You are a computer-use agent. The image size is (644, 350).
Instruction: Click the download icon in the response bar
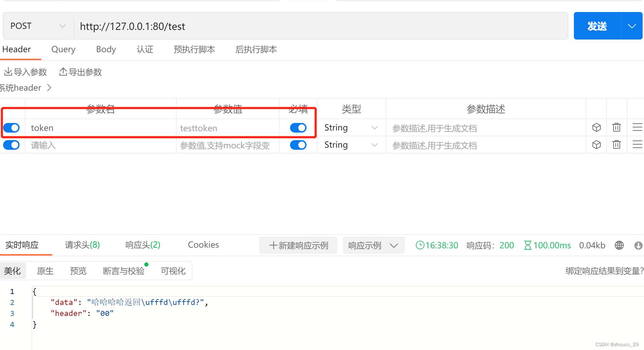click(638, 245)
